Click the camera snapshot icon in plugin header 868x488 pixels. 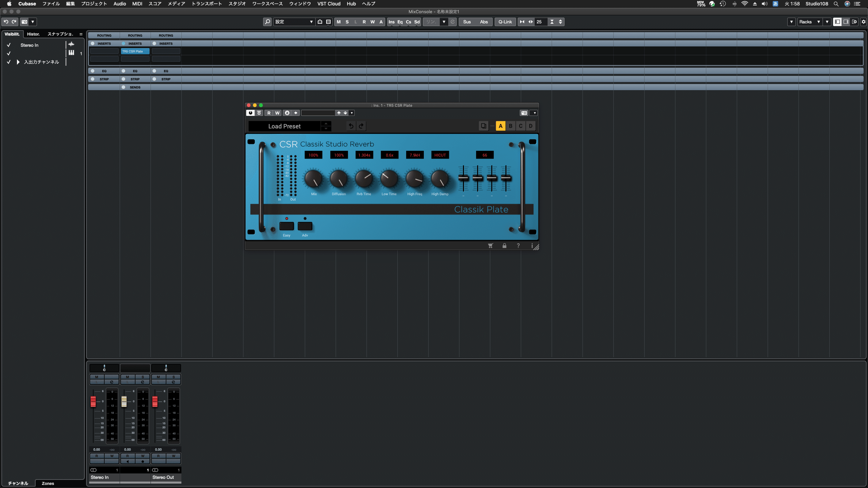click(x=524, y=113)
